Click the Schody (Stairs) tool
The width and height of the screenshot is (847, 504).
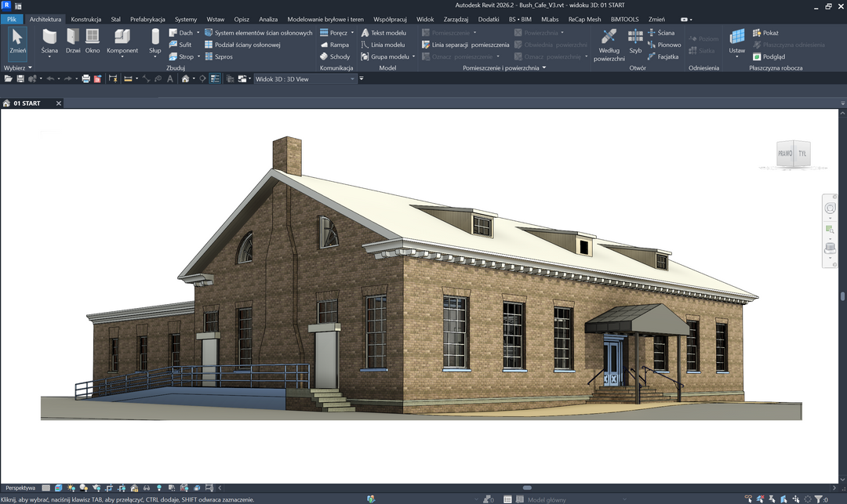(x=335, y=56)
